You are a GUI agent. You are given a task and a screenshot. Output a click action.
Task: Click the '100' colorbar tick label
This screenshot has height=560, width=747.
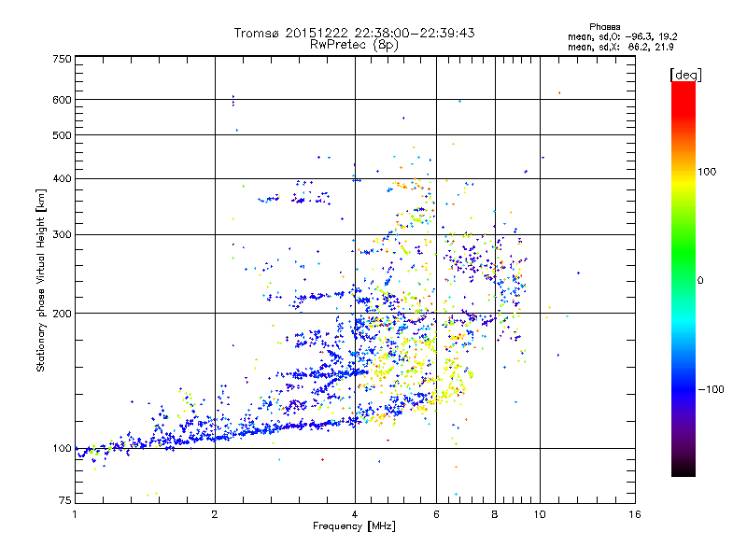707,172
